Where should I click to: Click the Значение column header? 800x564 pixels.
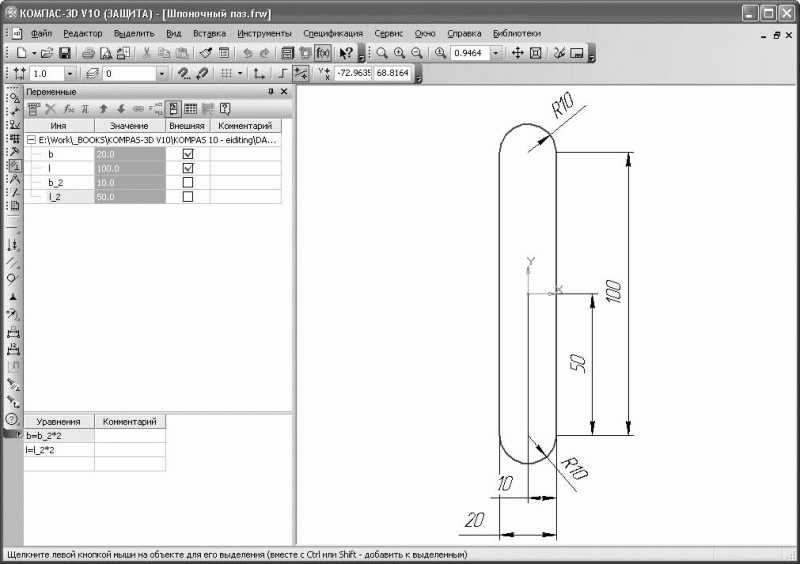tap(130, 126)
